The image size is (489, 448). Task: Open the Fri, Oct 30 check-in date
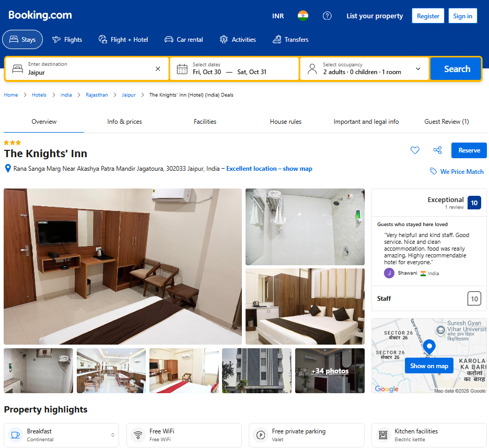pos(207,72)
